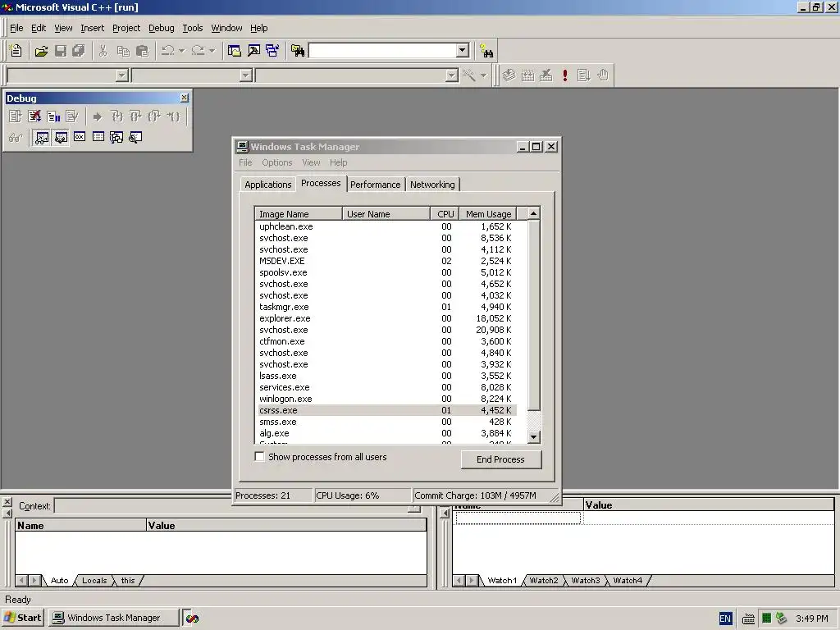Expand the WizardBar actions dropdown arrow
The height and width of the screenshot is (630, 840).
(x=483, y=75)
